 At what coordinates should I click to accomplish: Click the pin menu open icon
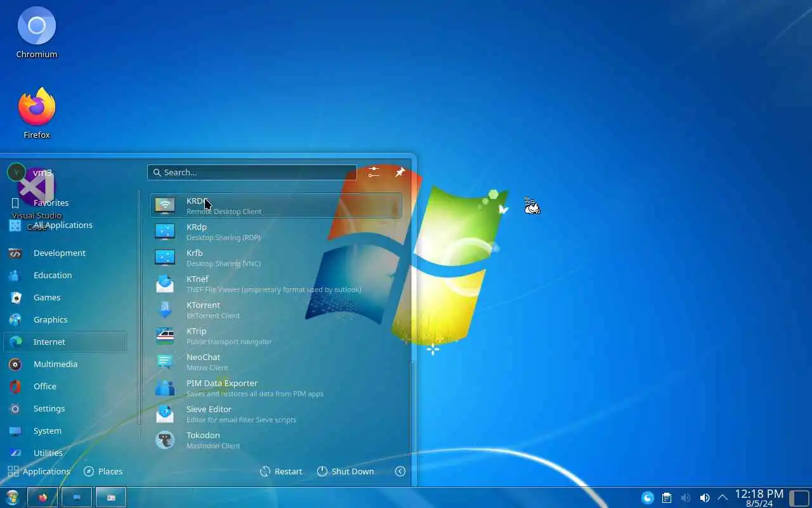[400, 172]
